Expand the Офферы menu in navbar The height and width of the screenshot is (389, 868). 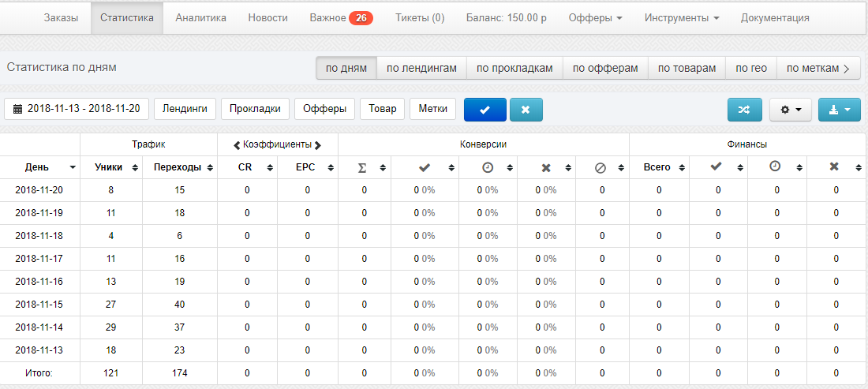[595, 17]
